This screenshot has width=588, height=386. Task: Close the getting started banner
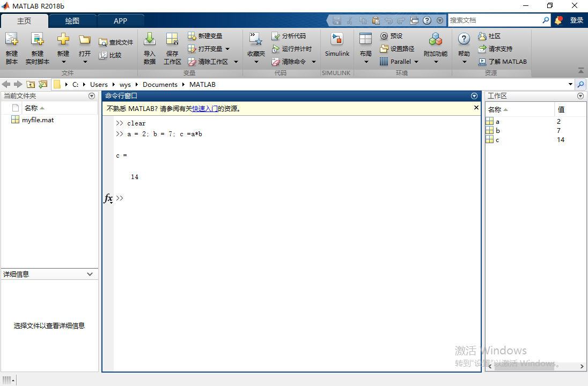[x=476, y=108]
